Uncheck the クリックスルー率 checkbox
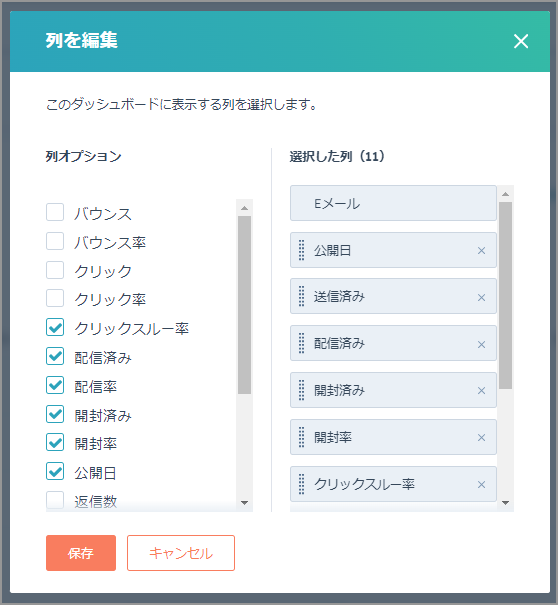The image size is (558, 605). coord(55,327)
